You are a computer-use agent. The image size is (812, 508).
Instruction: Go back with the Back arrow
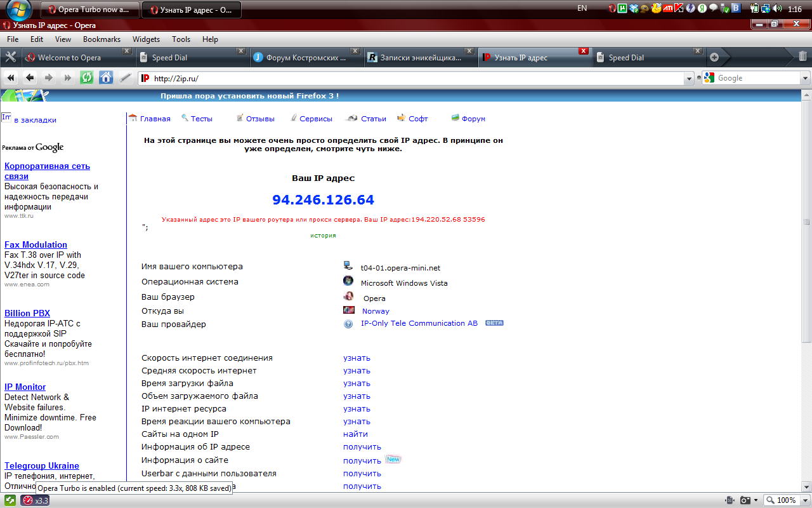(x=30, y=77)
